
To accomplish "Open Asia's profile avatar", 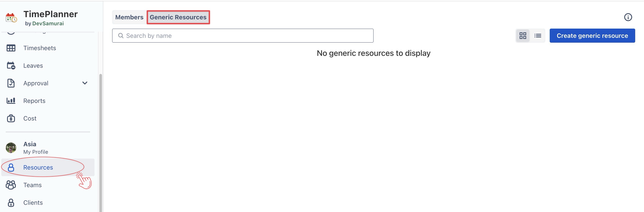I will (11, 148).
